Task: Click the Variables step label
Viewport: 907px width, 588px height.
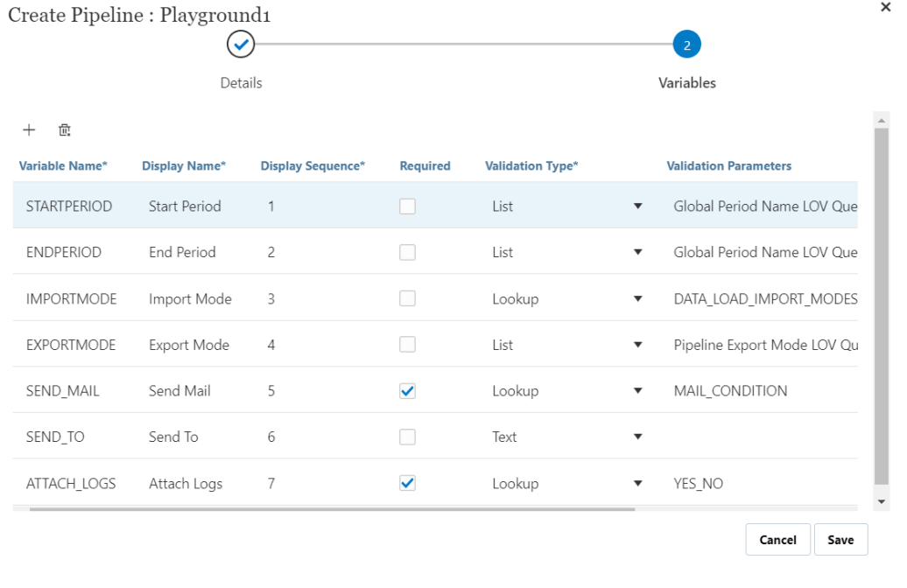Action: point(686,82)
